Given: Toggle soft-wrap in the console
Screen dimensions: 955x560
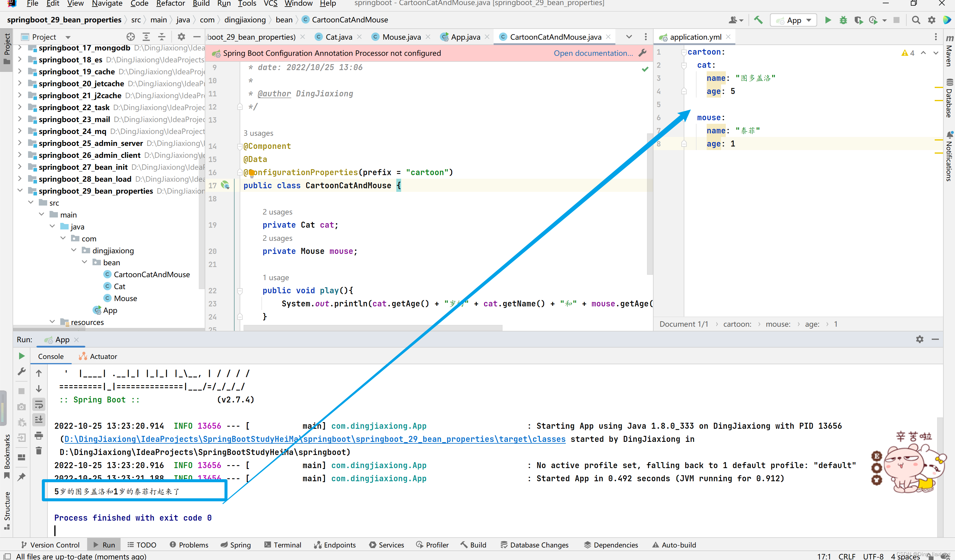Looking at the screenshot, I should coord(39,405).
